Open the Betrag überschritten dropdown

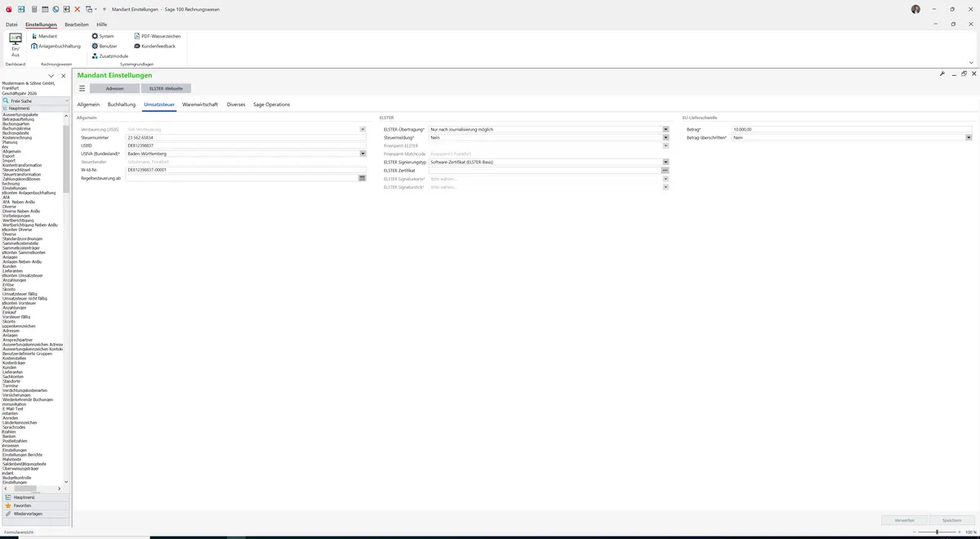969,137
